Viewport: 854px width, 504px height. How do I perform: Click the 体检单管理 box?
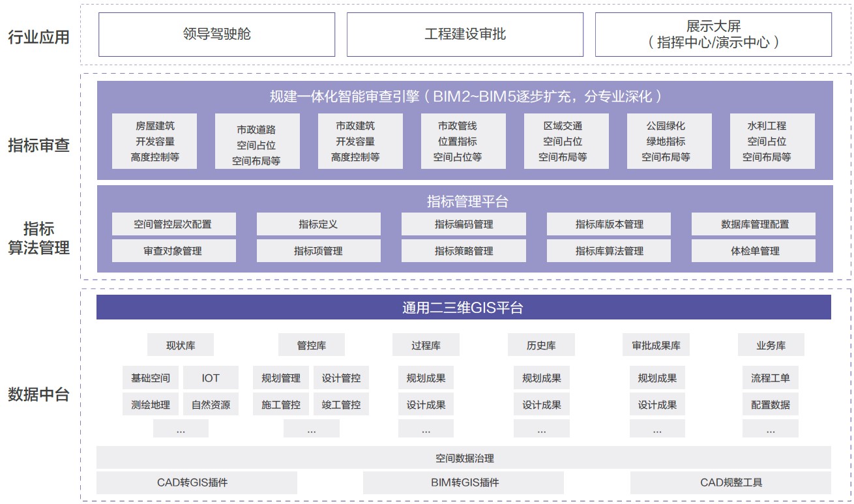[754, 251]
